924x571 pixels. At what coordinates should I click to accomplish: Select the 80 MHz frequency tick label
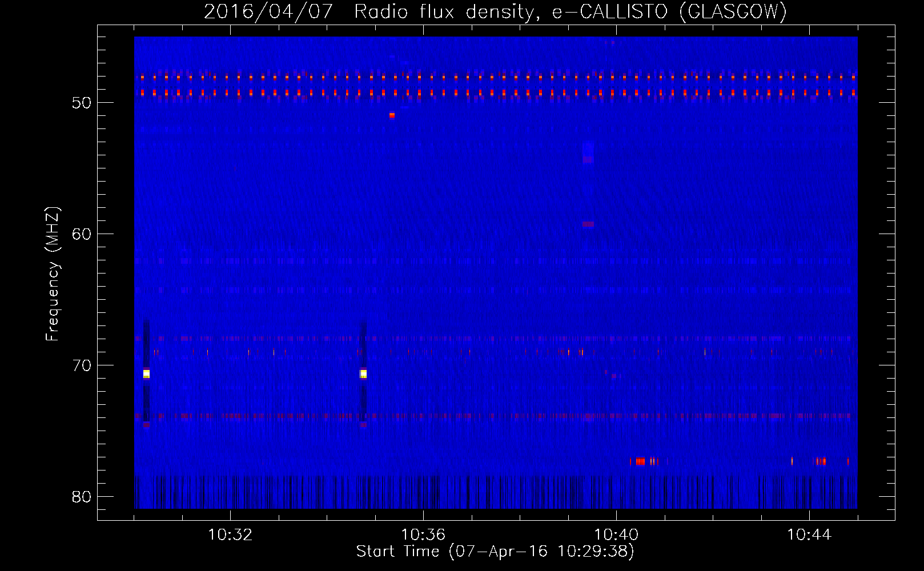(x=82, y=497)
